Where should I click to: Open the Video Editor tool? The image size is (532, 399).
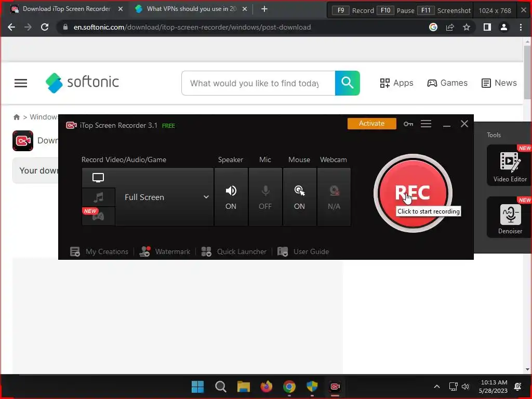coord(510,165)
